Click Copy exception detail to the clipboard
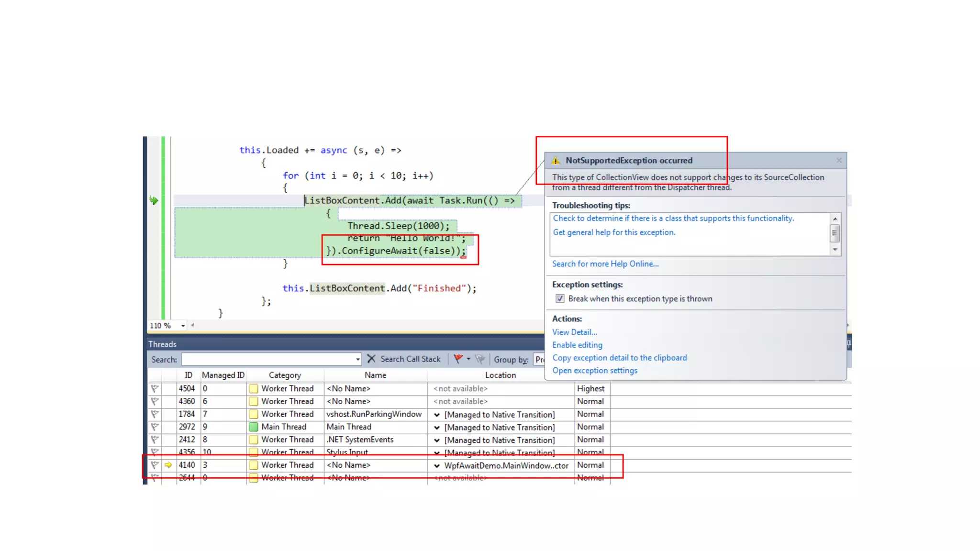This screenshot has height=551, width=980. [619, 358]
